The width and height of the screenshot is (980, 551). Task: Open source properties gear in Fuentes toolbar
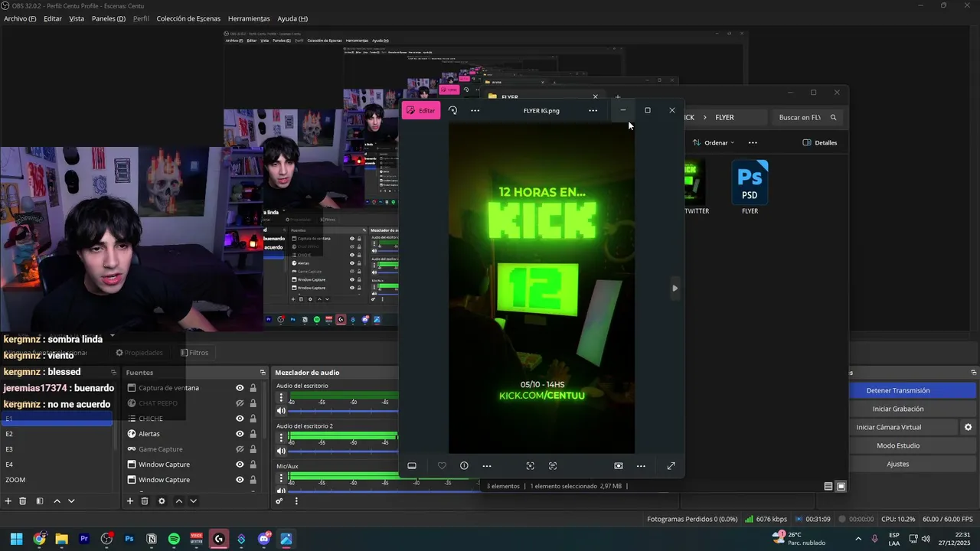click(162, 501)
